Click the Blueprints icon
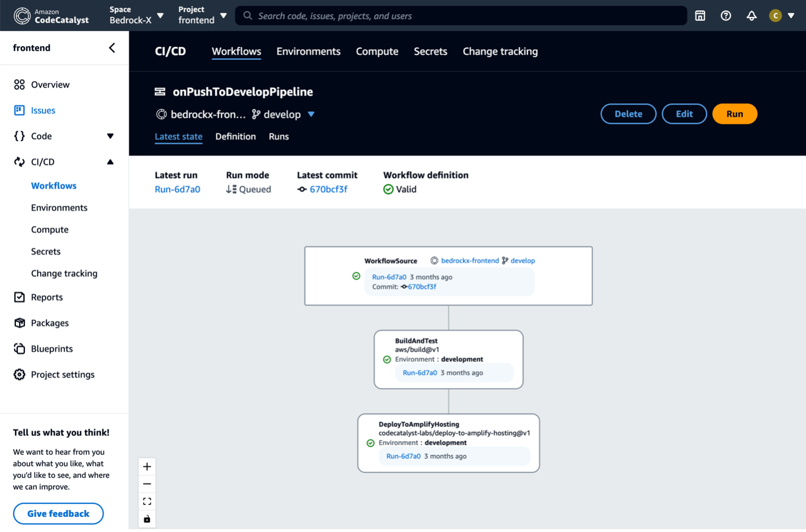This screenshot has width=806, height=532. coord(19,349)
